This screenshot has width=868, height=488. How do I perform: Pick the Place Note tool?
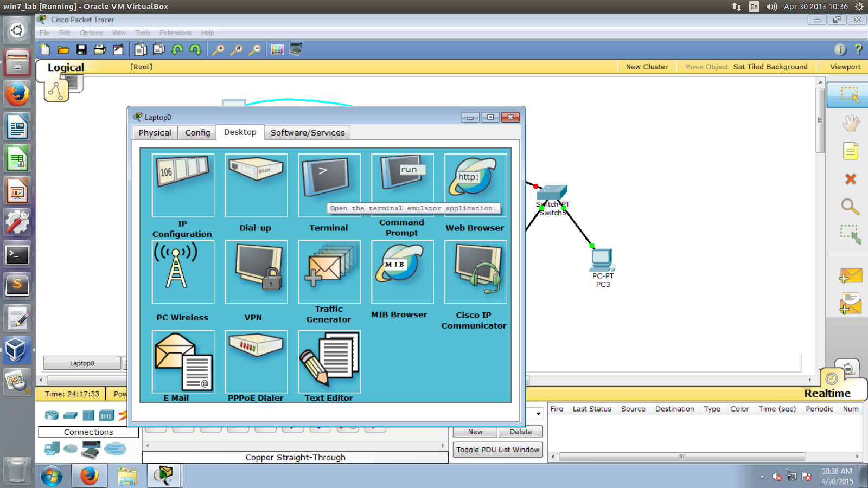(x=851, y=151)
